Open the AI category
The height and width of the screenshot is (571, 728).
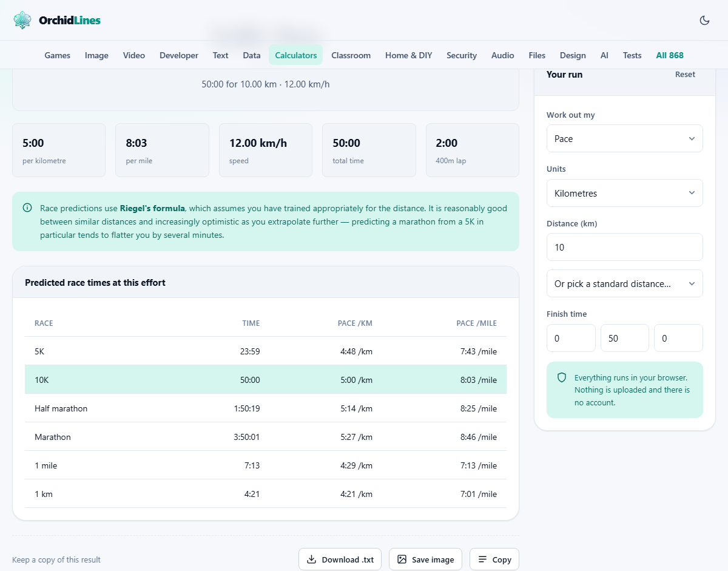coord(604,55)
